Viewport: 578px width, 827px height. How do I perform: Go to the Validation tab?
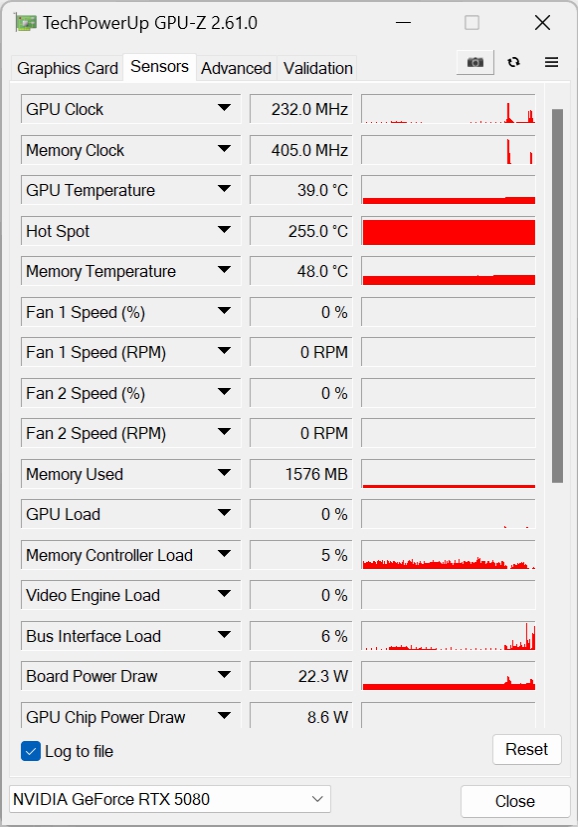(317, 68)
